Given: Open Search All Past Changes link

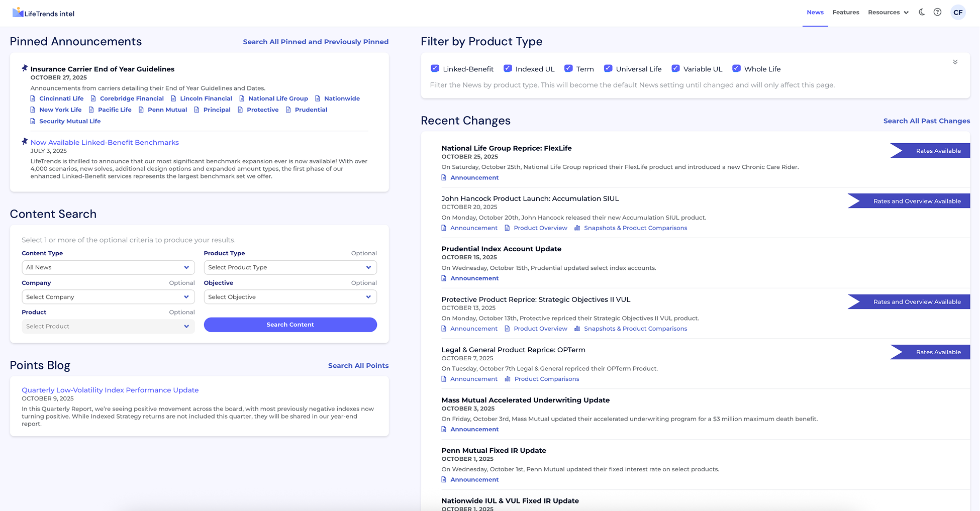Looking at the screenshot, I should [926, 121].
